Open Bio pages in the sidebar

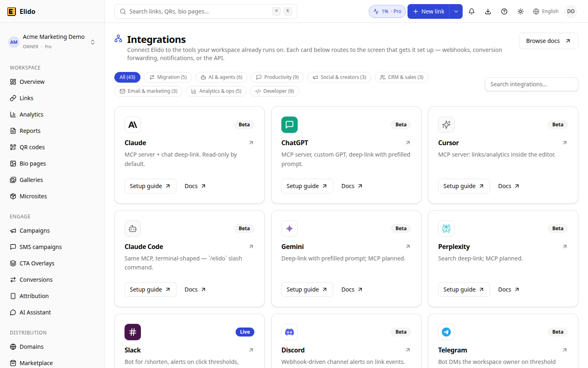(52, 164)
